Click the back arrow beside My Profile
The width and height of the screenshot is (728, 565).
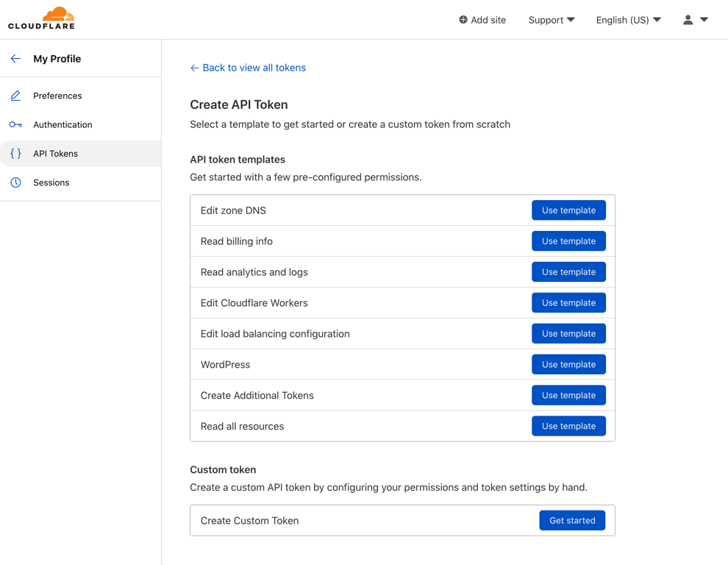click(15, 59)
